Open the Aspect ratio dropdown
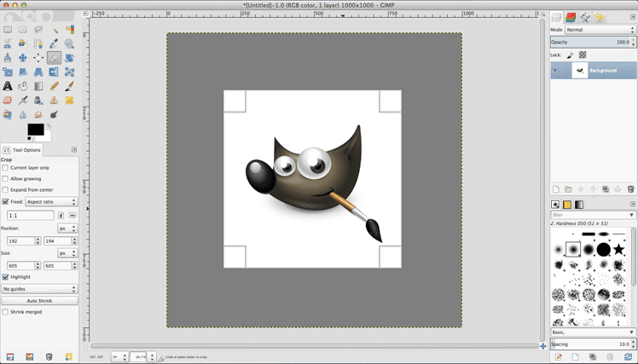The image size is (638, 364). tap(51, 202)
